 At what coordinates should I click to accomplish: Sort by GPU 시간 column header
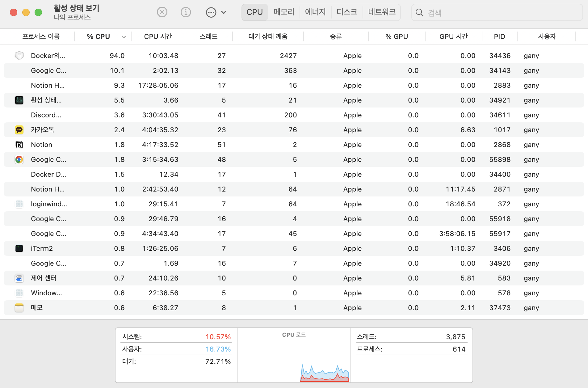(x=454, y=36)
